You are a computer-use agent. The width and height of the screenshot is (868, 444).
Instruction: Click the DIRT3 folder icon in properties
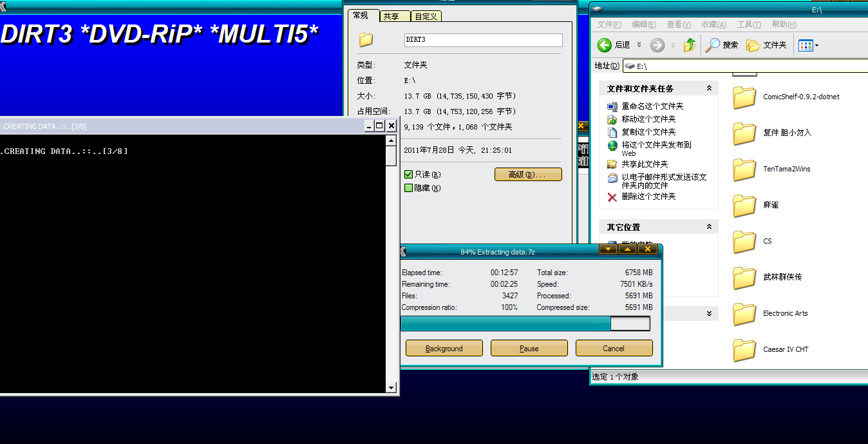[x=366, y=40]
